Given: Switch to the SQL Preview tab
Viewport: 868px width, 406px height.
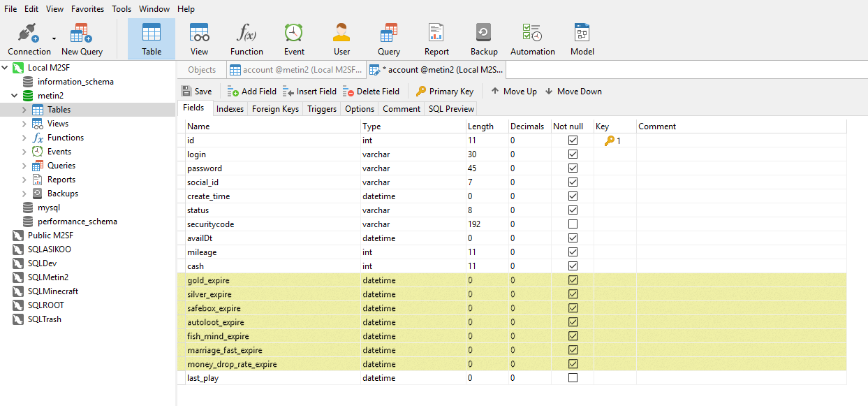Looking at the screenshot, I should 451,109.
